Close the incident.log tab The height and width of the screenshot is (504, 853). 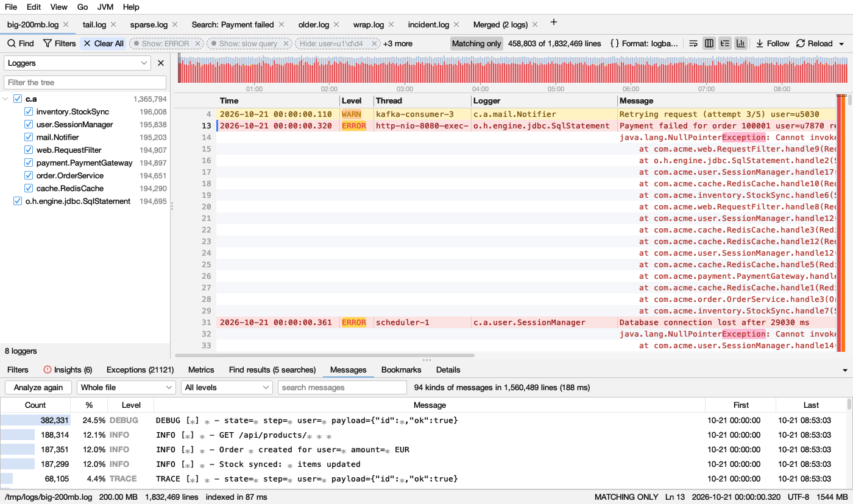click(x=456, y=24)
